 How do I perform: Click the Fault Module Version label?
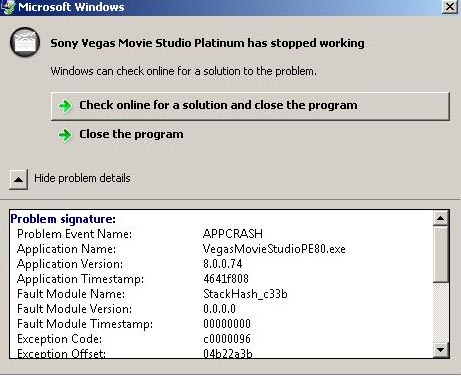click(x=74, y=309)
